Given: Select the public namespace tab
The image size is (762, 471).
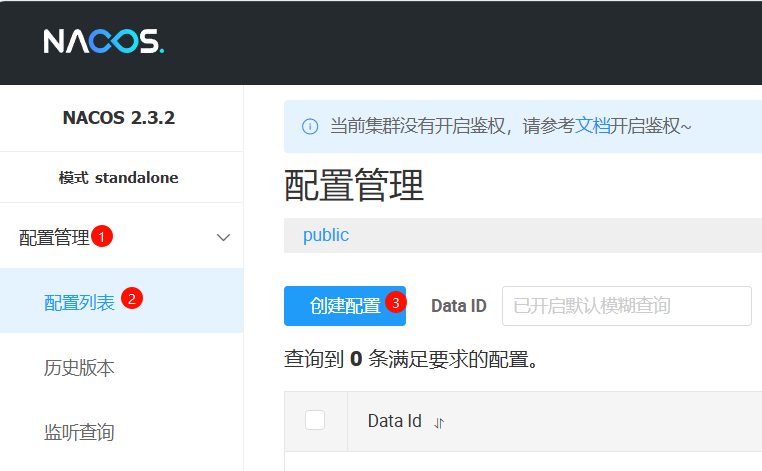Looking at the screenshot, I should tap(326, 235).
